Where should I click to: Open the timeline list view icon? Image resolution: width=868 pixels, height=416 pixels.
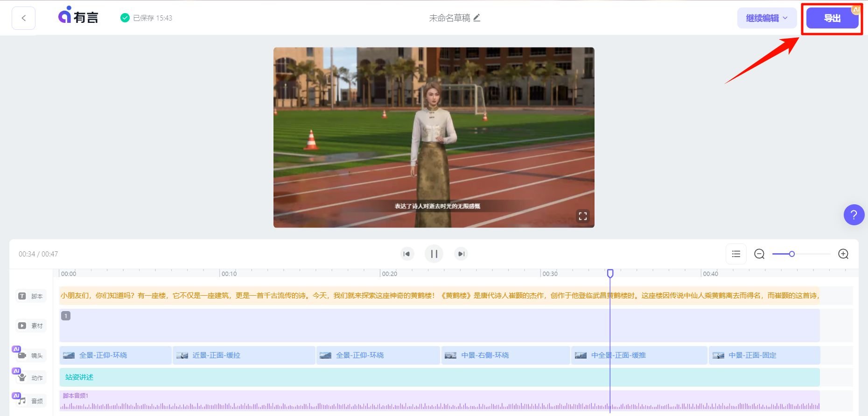pyautogui.click(x=736, y=254)
